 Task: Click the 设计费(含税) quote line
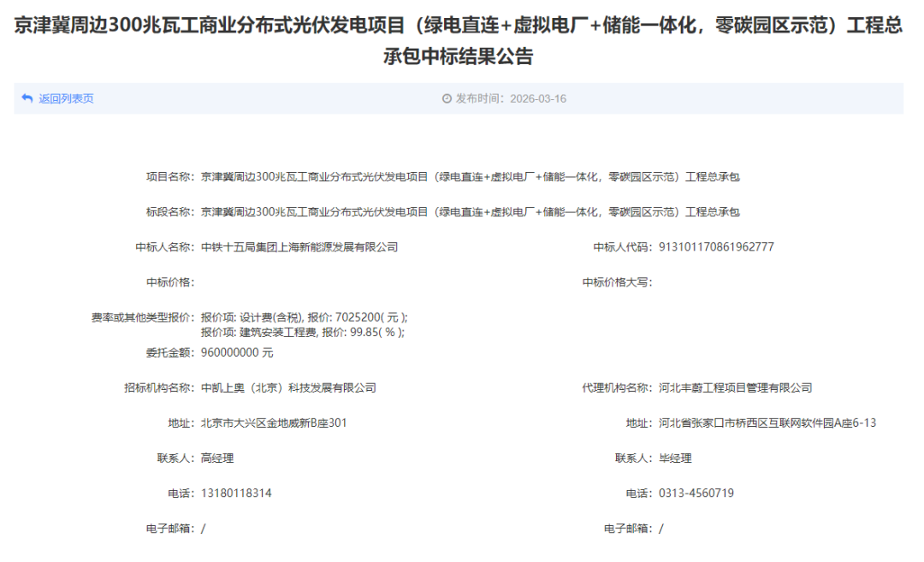[304, 317]
